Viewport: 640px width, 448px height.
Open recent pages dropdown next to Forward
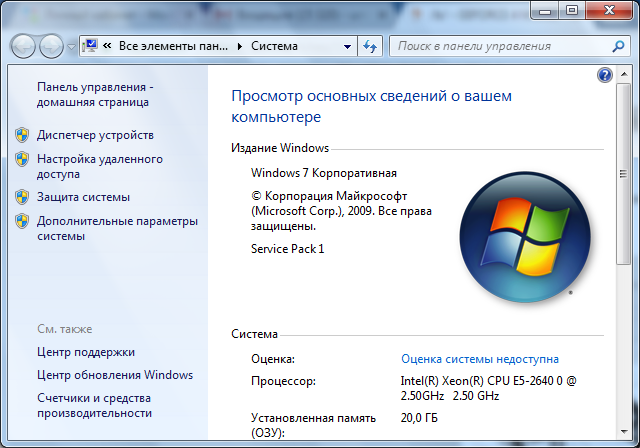click(71, 47)
